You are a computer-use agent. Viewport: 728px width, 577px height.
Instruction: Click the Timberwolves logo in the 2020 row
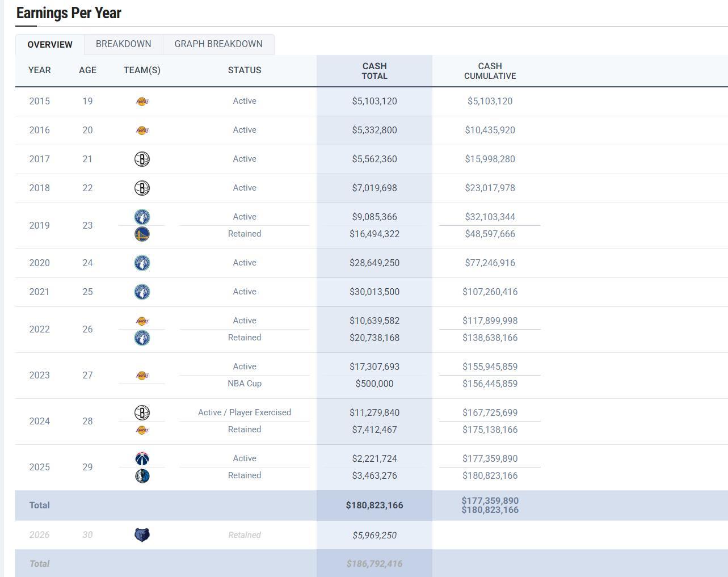click(x=142, y=263)
